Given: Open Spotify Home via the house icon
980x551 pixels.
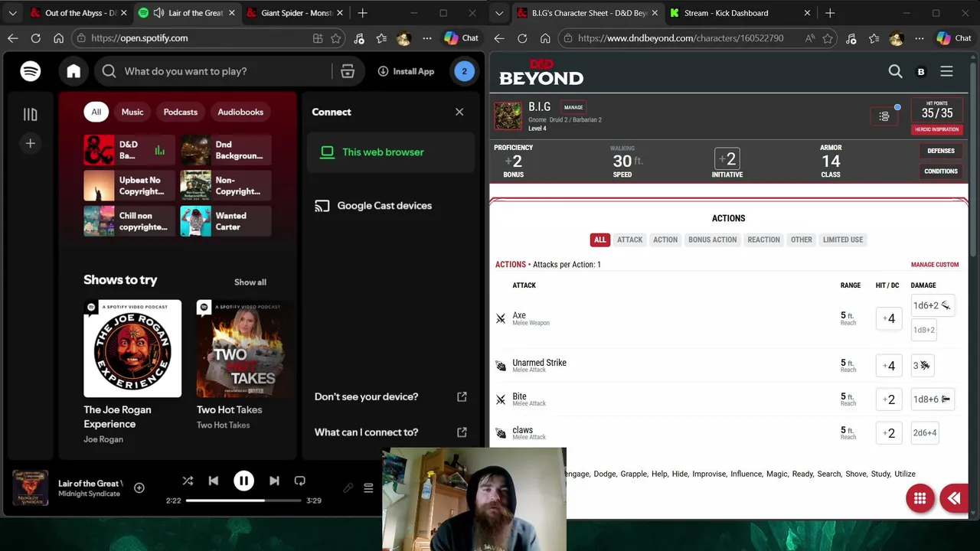Looking at the screenshot, I should tap(73, 71).
